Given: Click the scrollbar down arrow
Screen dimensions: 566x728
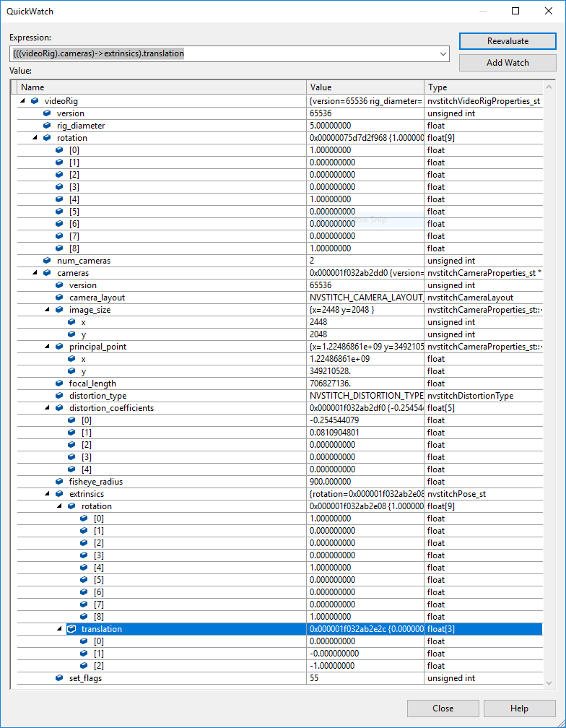Looking at the screenshot, I should pyautogui.click(x=549, y=683).
